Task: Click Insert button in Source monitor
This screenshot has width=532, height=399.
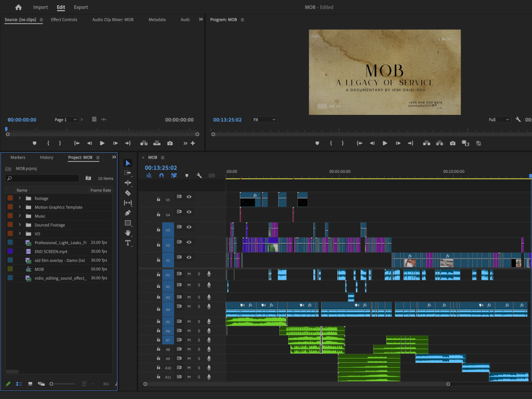Action: tap(144, 144)
